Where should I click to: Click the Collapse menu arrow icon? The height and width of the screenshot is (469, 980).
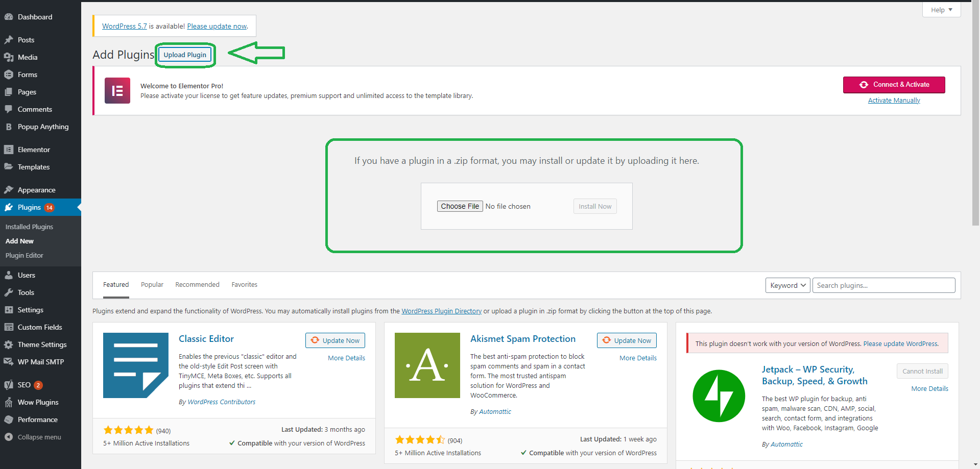pyautogui.click(x=9, y=437)
